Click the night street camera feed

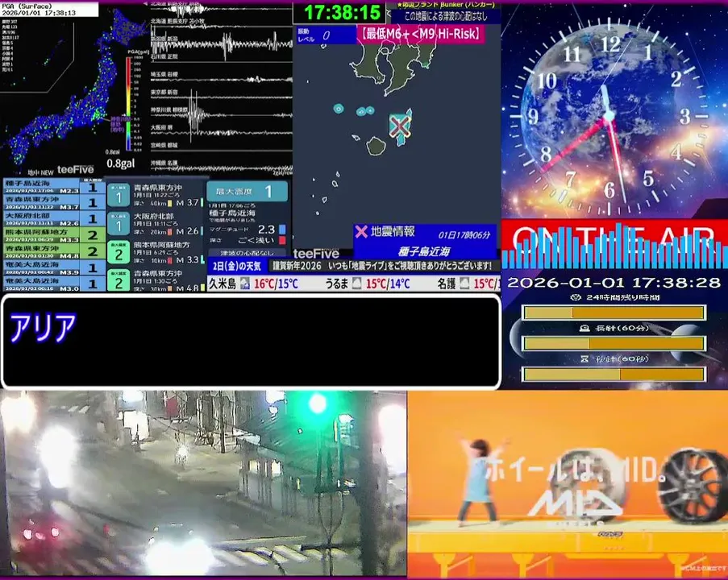point(203,483)
